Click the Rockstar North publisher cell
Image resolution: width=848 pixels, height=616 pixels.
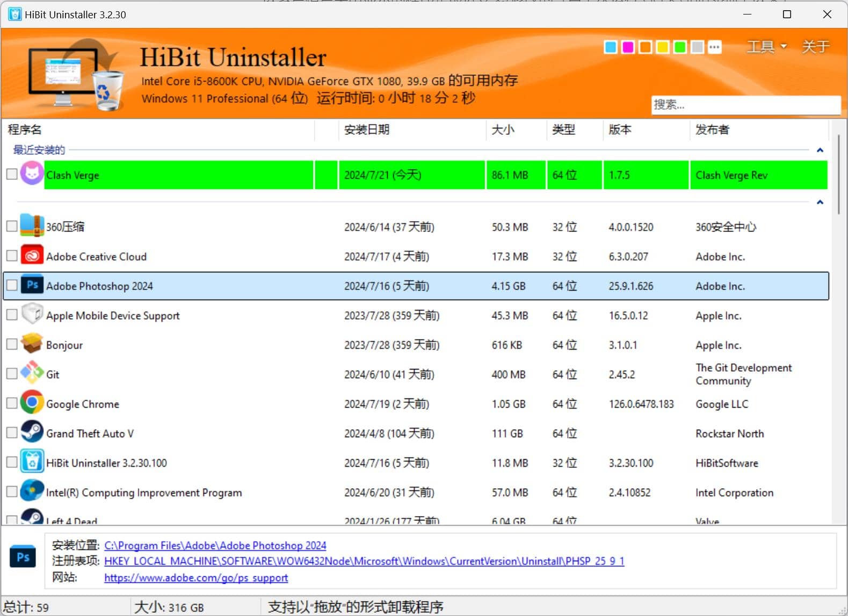pos(730,433)
